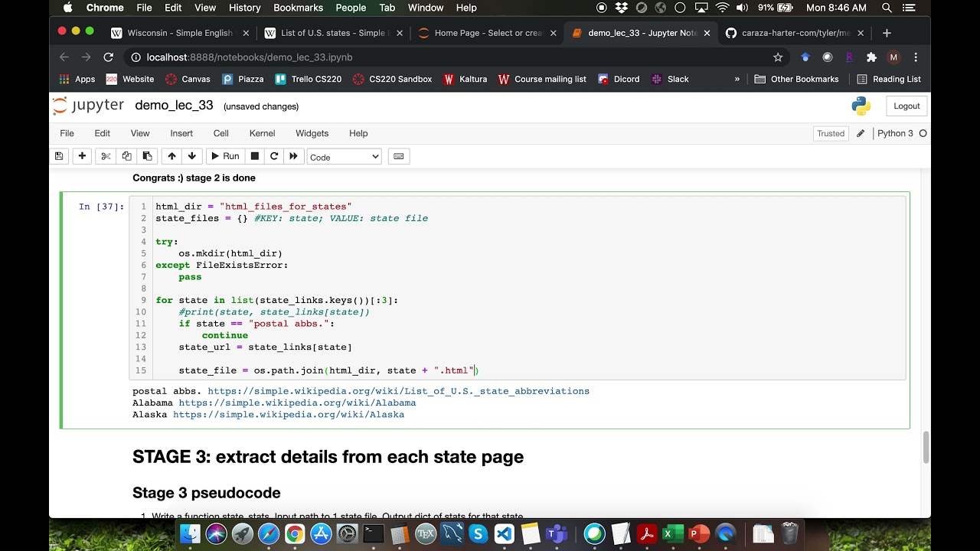Viewport: 980px width, 551px height.
Task: Open the Alaska Wikipedia link
Action: [x=289, y=415]
